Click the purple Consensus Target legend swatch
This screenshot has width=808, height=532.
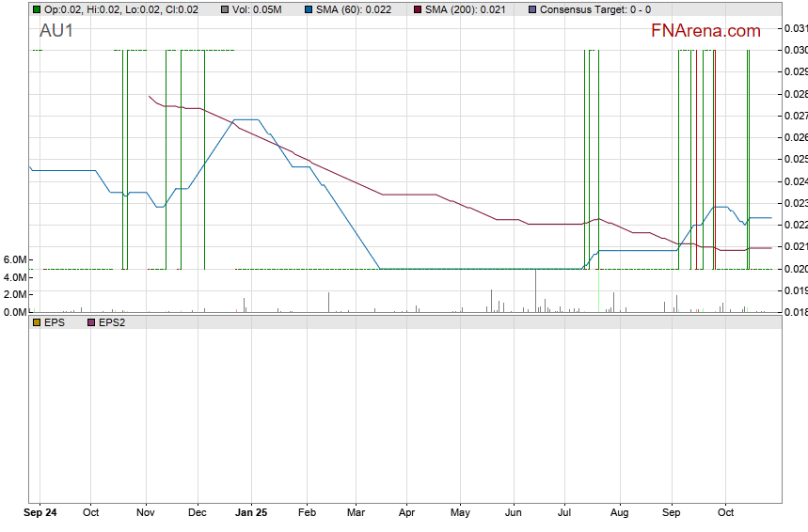coord(532,9)
